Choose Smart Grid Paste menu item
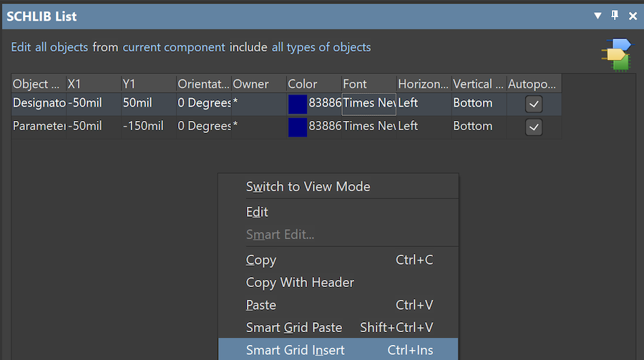The height and width of the screenshot is (360, 644). tap(338, 328)
